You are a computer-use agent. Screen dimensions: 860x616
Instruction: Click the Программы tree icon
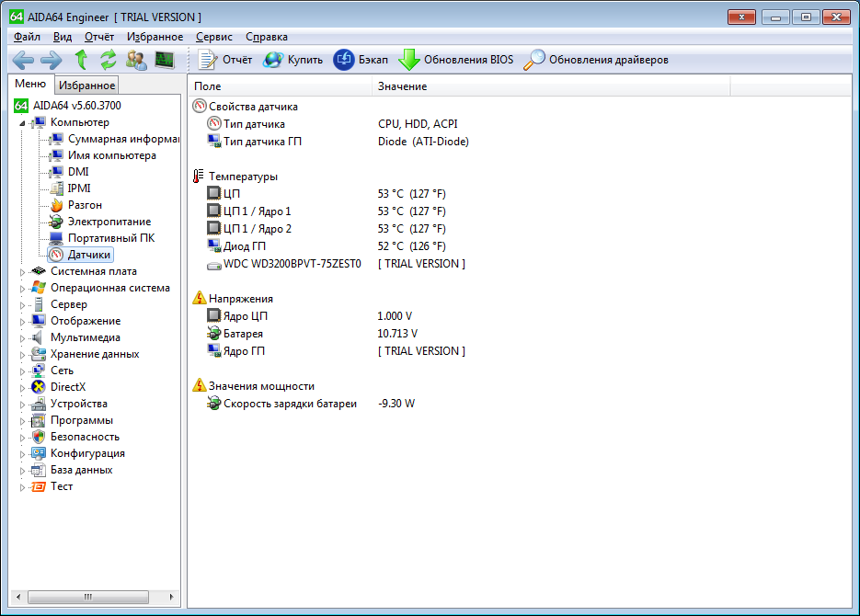tap(39, 420)
